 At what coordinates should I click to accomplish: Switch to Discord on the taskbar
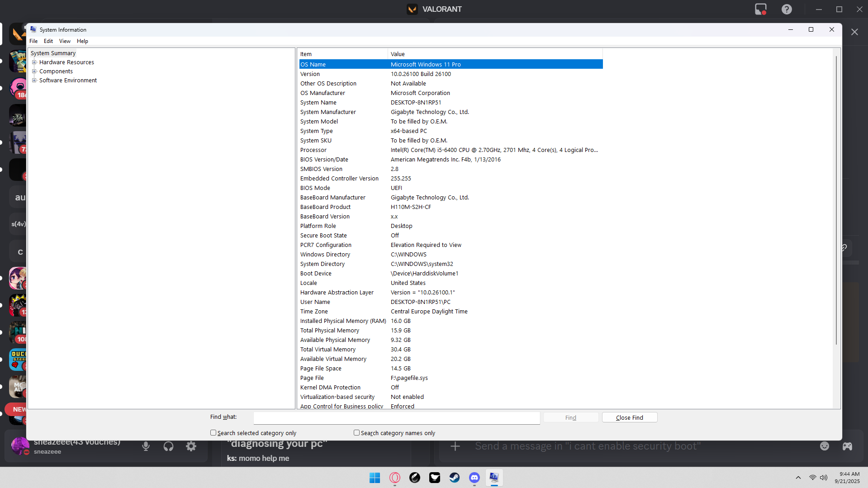[x=474, y=478]
